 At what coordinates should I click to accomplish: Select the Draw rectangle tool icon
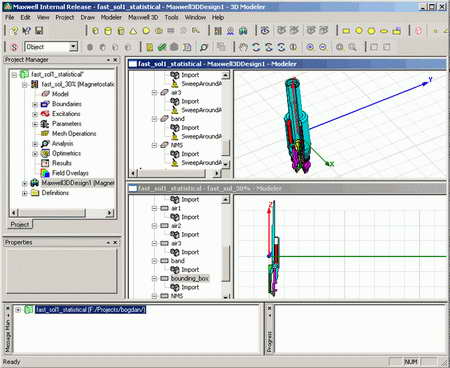(346, 31)
